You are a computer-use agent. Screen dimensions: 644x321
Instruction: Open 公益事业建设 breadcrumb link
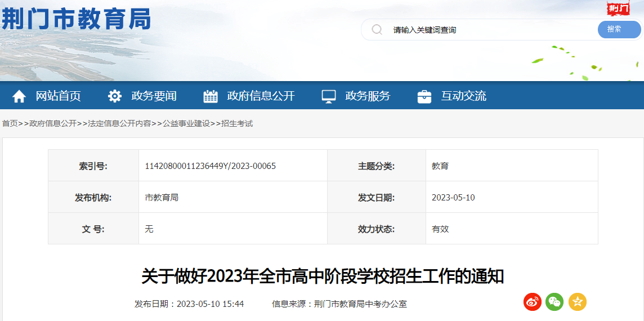pyautogui.click(x=186, y=123)
